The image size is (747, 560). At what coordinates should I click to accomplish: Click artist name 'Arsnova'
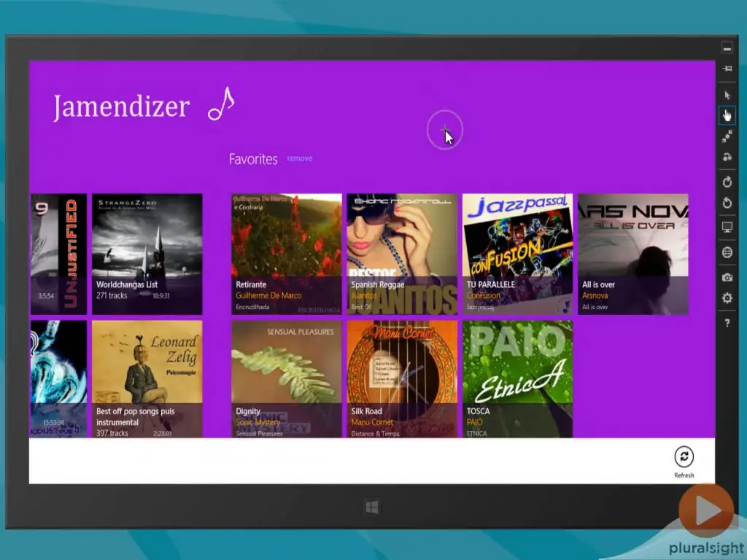[x=595, y=296]
